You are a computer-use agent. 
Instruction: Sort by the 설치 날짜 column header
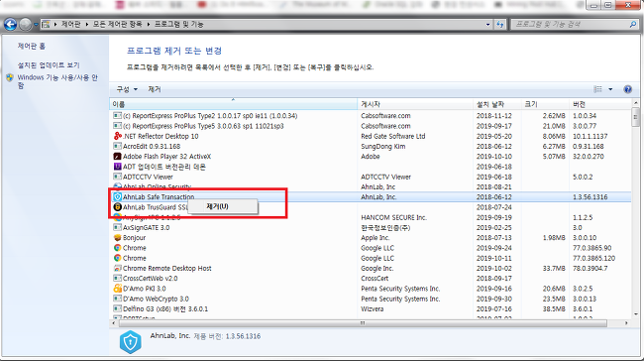pos(497,104)
